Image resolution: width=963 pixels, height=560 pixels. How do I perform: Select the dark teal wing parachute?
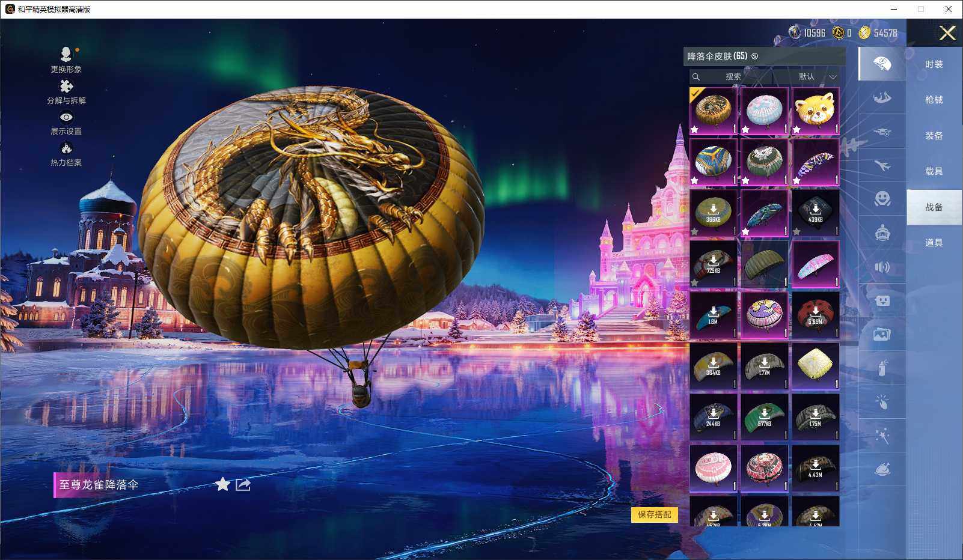pos(765,213)
